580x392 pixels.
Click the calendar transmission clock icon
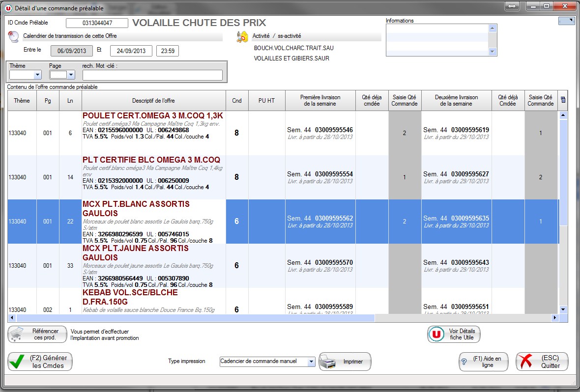[14, 36]
